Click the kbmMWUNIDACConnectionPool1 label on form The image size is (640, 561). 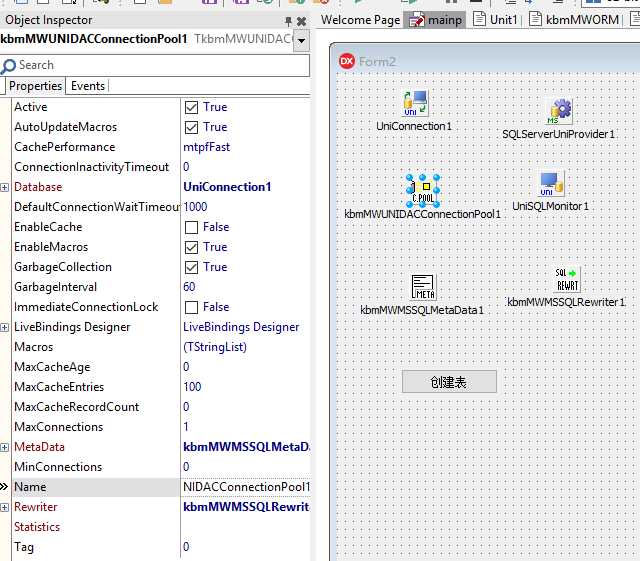click(x=422, y=214)
